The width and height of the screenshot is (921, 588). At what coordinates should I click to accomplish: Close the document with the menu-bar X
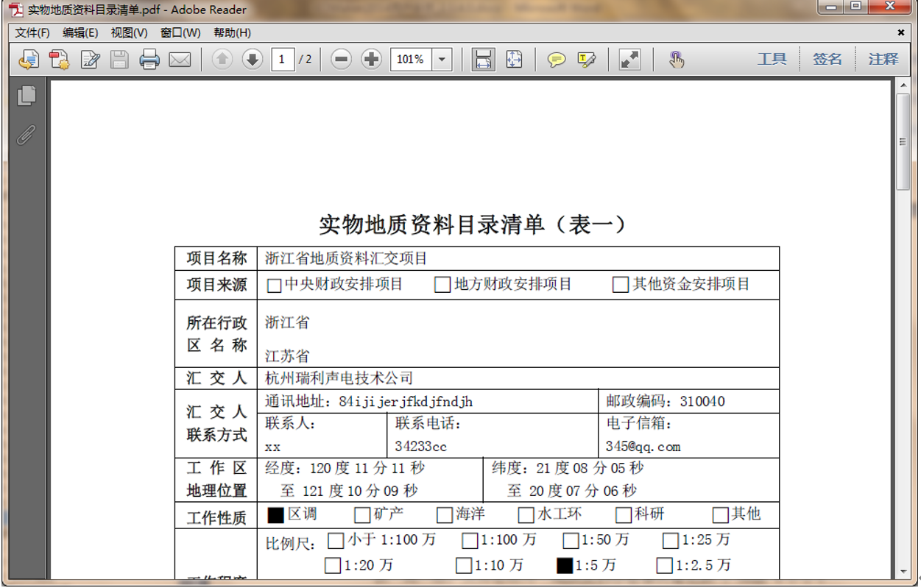click(901, 32)
